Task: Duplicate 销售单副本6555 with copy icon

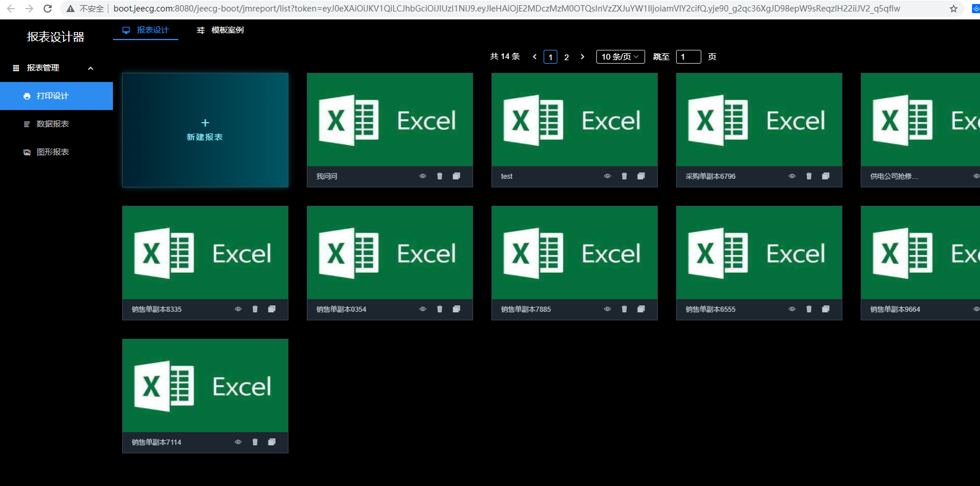Action: click(x=826, y=309)
